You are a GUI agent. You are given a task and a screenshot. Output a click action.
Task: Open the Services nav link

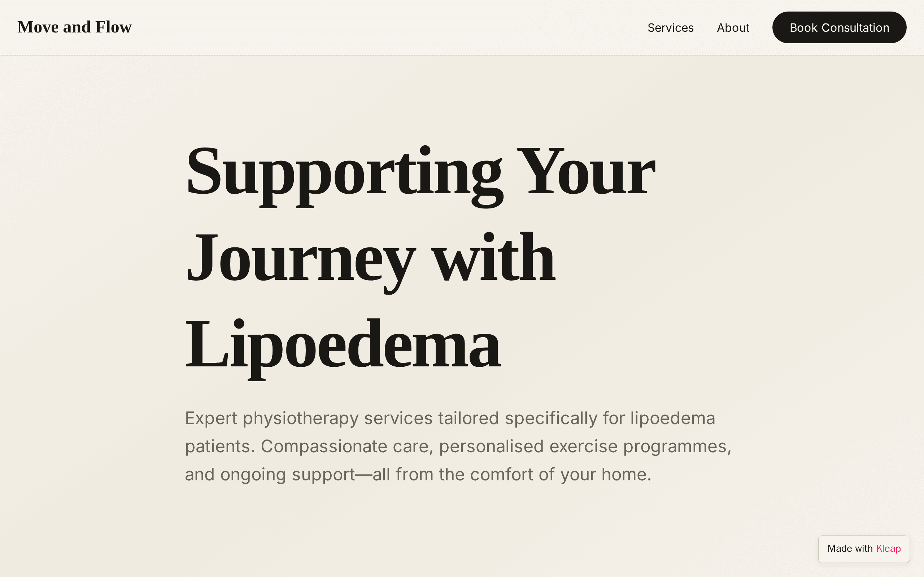671,28
